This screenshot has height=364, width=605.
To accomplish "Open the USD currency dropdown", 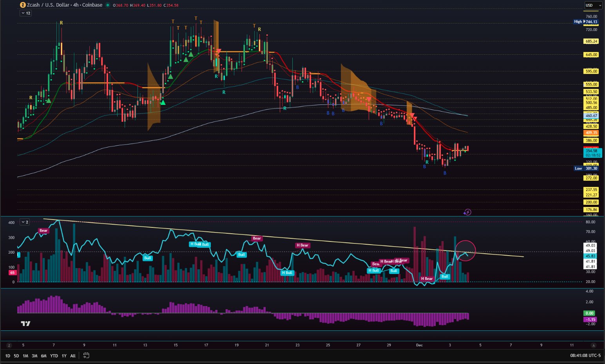I will pyautogui.click(x=593, y=5).
